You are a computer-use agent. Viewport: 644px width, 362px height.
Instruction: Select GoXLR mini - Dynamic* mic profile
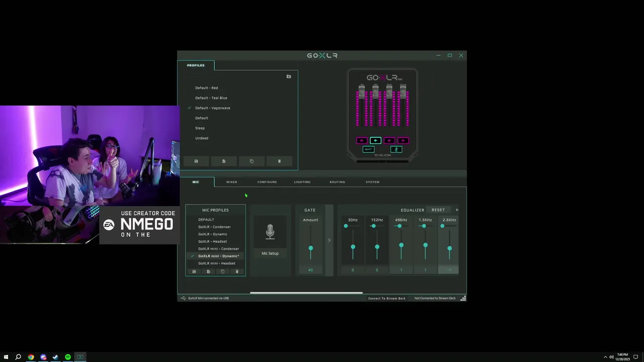[x=218, y=256]
